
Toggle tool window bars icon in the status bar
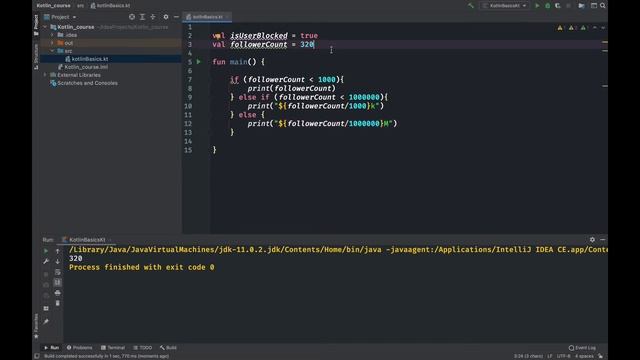pos(37,356)
